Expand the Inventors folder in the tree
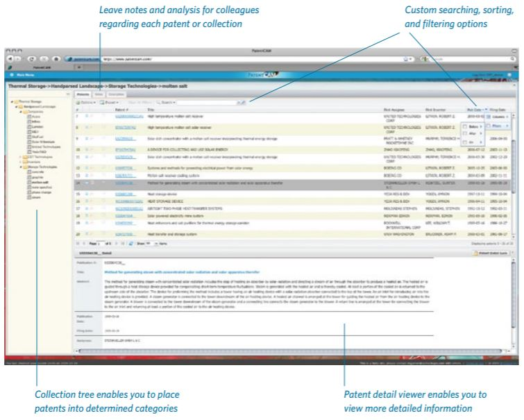Viewport: 524px width, 420px height. coord(21,162)
